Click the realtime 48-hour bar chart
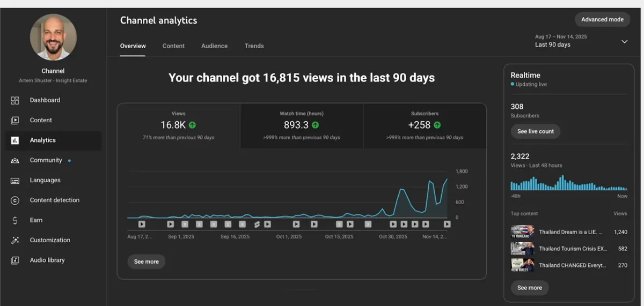 pyautogui.click(x=569, y=182)
